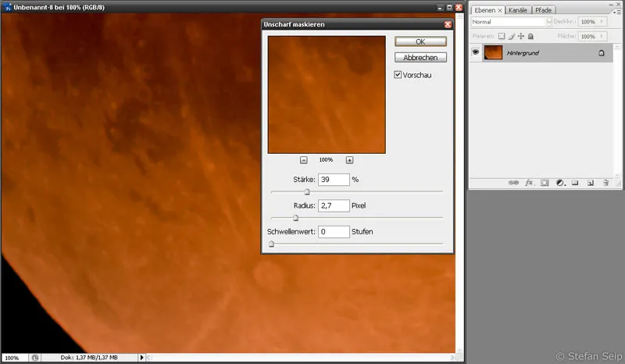Click the Schwellenwert value field
The image size is (625, 364).
[334, 232]
